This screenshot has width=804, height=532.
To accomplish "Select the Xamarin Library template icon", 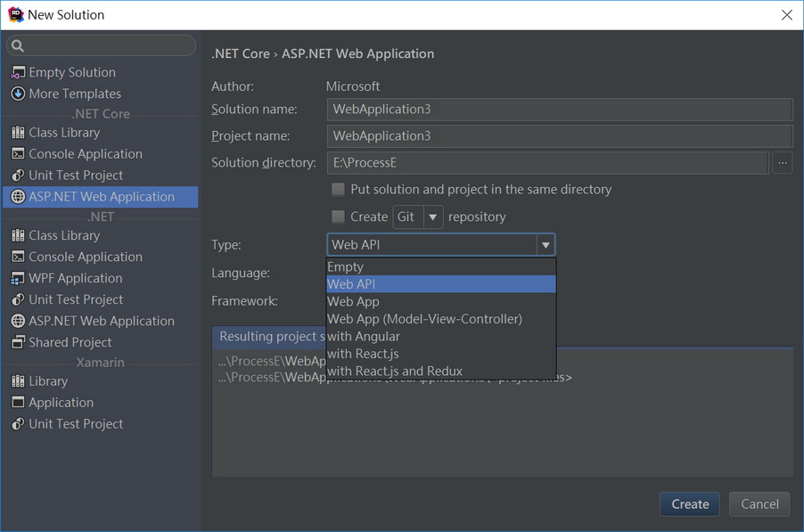I will click(x=18, y=381).
